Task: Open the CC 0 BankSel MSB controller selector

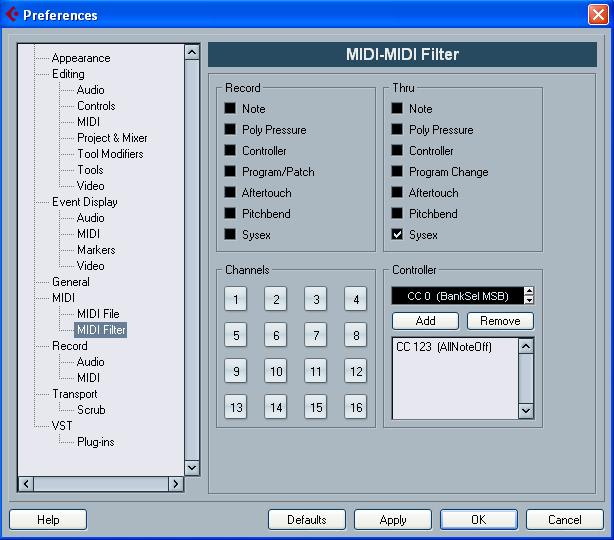Action: [x=457, y=295]
